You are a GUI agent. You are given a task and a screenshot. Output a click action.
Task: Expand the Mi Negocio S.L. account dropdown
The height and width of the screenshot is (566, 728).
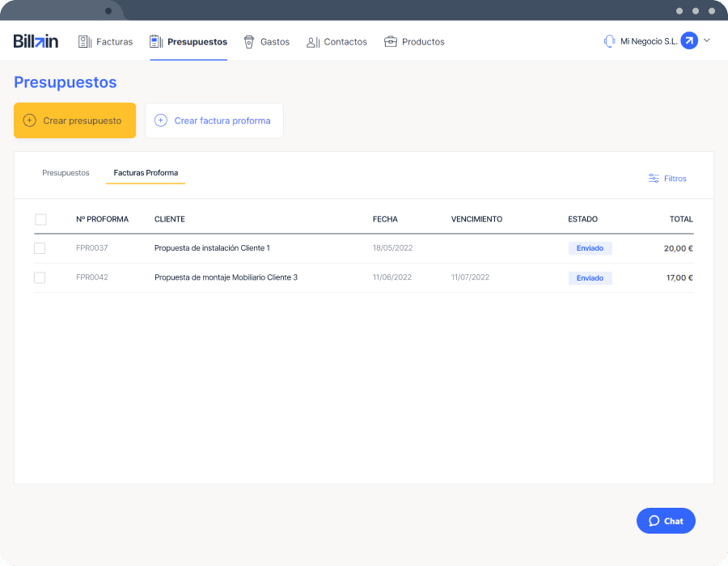pos(707,40)
